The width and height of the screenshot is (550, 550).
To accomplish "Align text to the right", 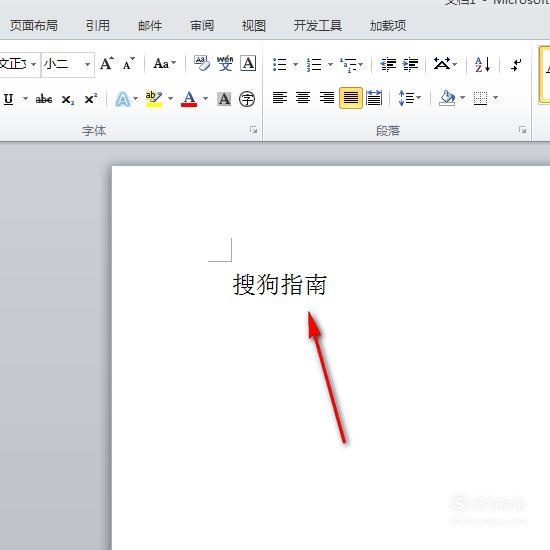I will pos(327,98).
